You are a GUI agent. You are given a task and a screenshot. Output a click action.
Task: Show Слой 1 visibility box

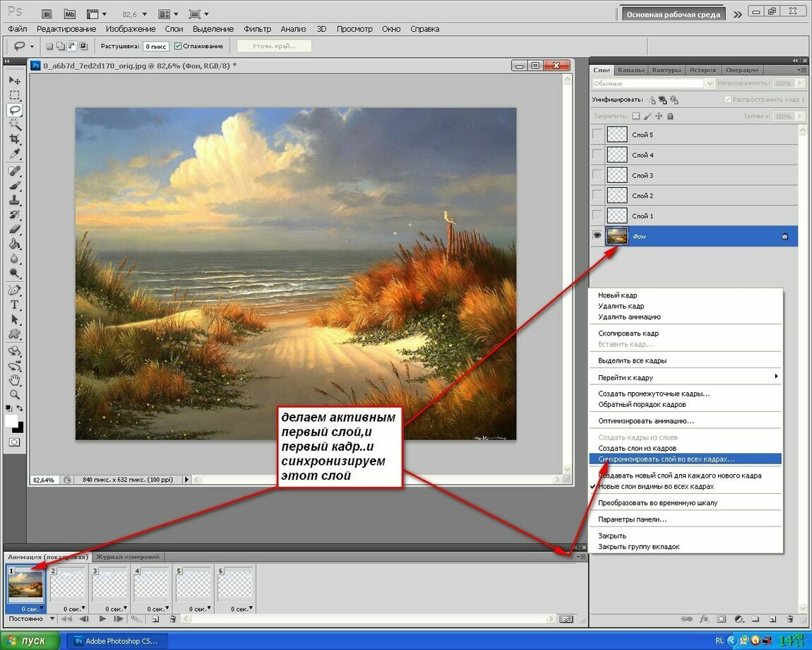597,215
